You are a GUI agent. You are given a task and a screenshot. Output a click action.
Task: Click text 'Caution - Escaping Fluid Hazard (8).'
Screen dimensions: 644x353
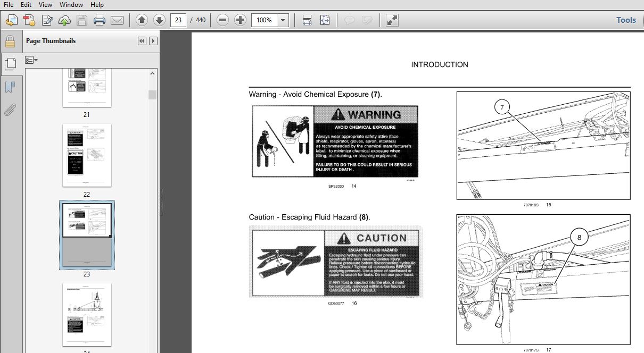point(309,217)
